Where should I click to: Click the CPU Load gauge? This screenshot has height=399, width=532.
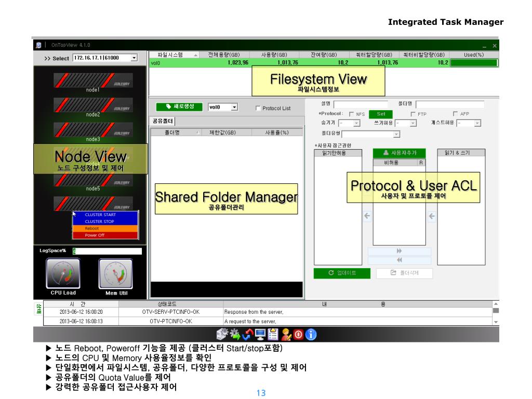pyautogui.click(x=63, y=273)
